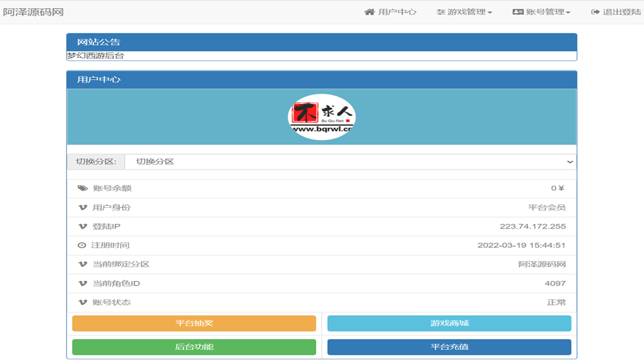Image resolution: width=644 pixels, height=362 pixels.
Task: Click the 平台会员 identity value
Action: (547, 207)
